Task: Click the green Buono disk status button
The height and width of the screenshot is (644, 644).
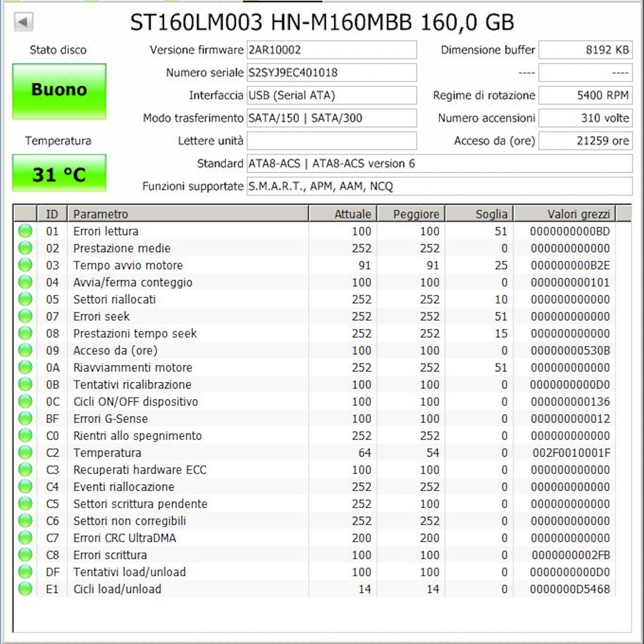Action: coord(59,91)
